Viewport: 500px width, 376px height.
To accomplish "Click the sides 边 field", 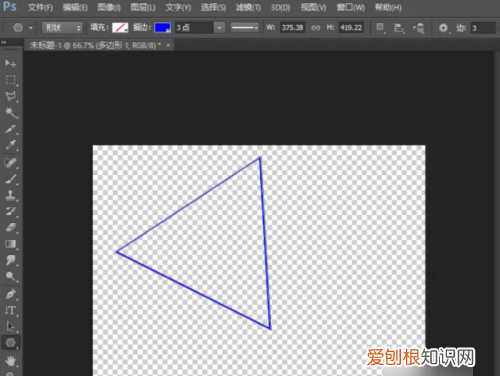I will [483, 28].
